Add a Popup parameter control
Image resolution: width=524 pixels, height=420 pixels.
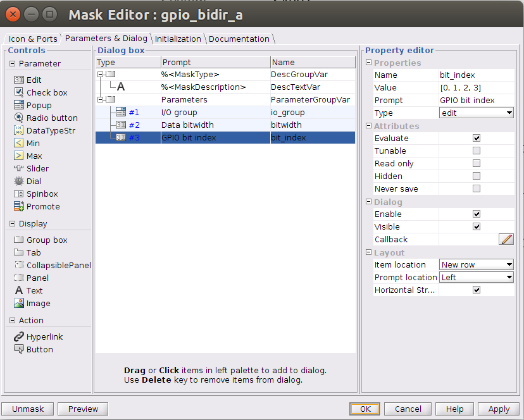pos(32,105)
